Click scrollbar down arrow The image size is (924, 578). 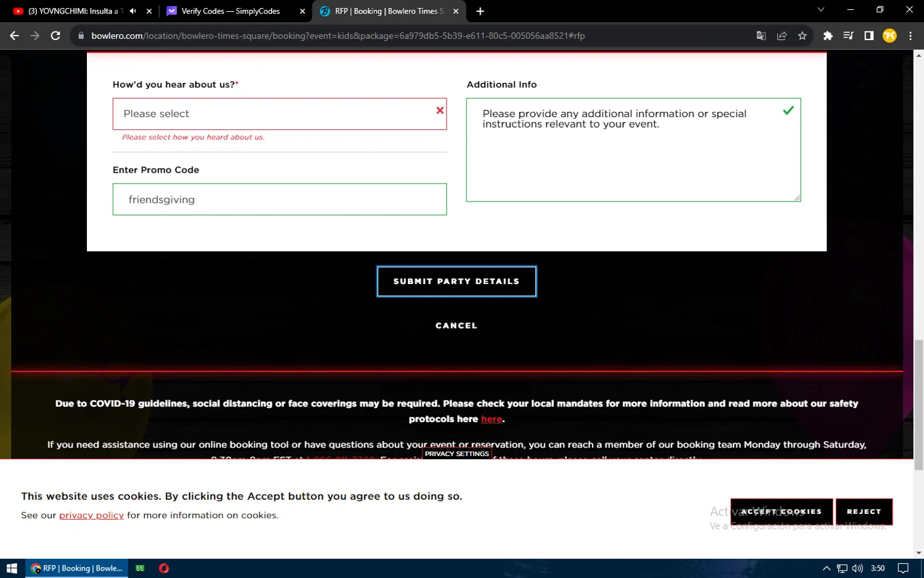(918, 553)
